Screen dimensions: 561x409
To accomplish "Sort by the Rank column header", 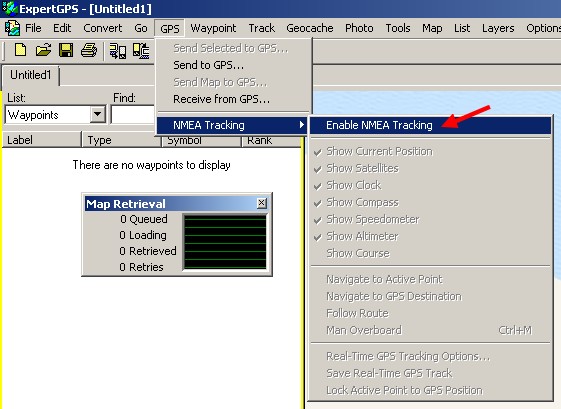I will (271, 141).
